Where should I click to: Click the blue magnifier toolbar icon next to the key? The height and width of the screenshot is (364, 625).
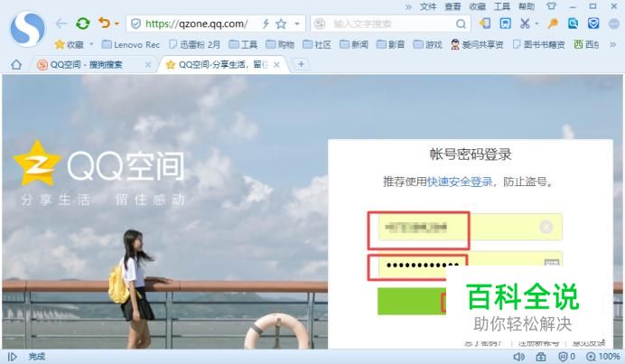pyautogui.click(x=574, y=23)
